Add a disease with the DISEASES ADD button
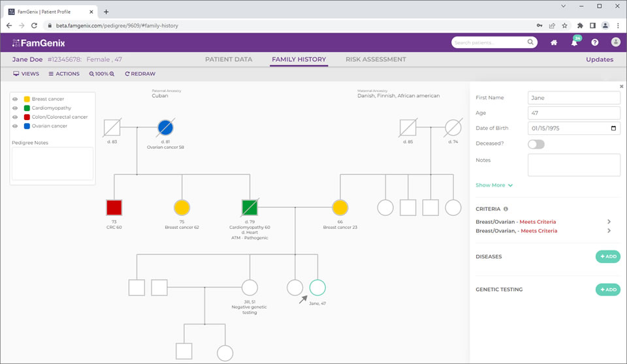This screenshot has width=627, height=364. [608, 256]
